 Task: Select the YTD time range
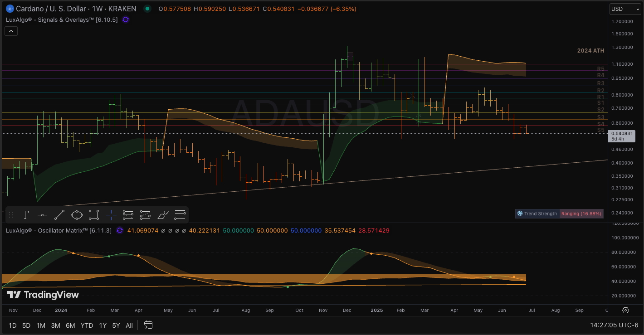pos(87,325)
